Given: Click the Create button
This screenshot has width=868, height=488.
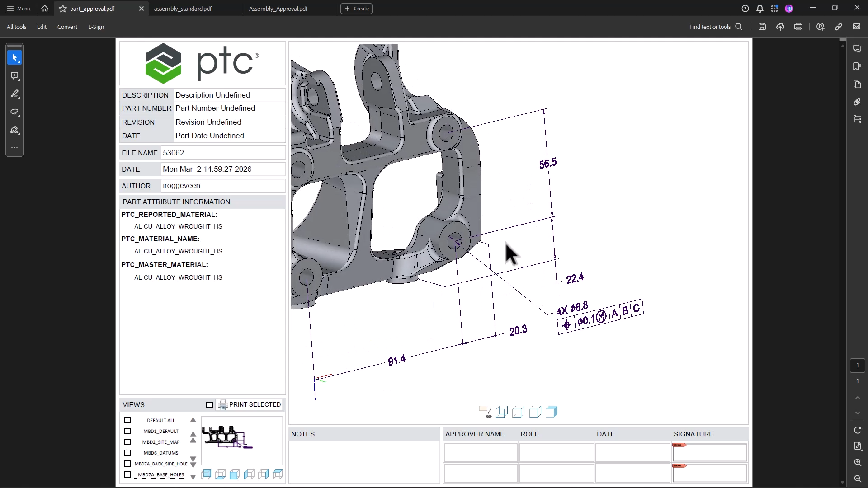Looking at the screenshot, I should 356,9.
